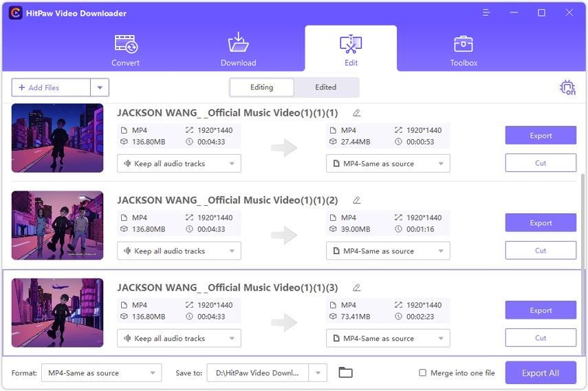
Task: Click the HitPaw app logo
Action: (15, 13)
